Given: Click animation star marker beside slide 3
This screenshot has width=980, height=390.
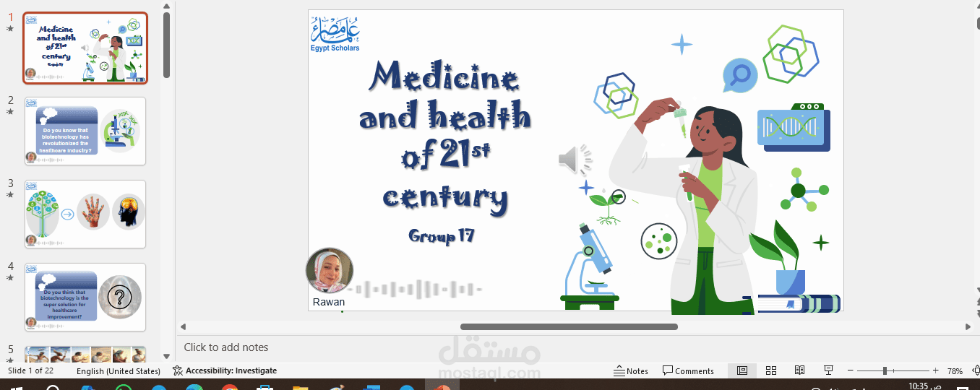Looking at the screenshot, I should 10,195.
